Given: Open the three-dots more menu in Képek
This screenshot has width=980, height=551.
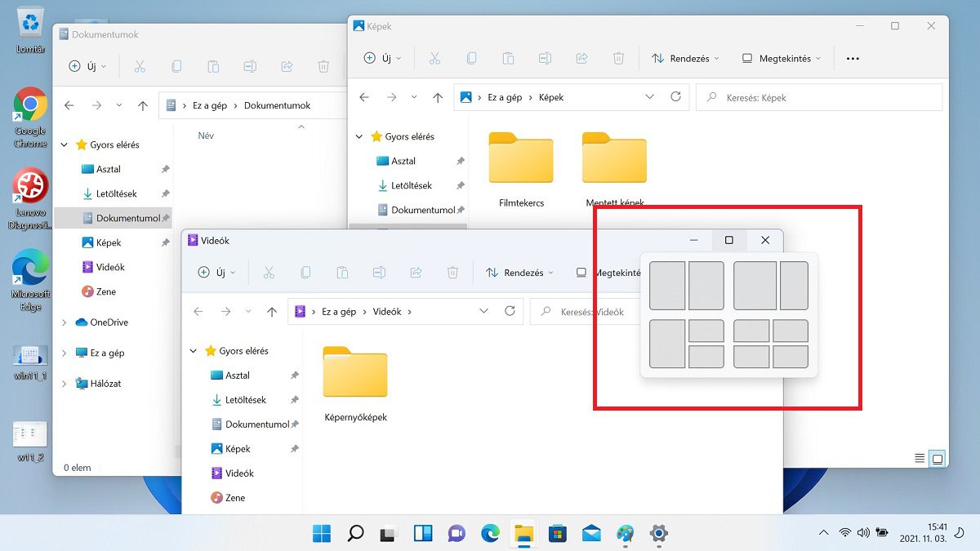Looking at the screenshot, I should (x=853, y=59).
